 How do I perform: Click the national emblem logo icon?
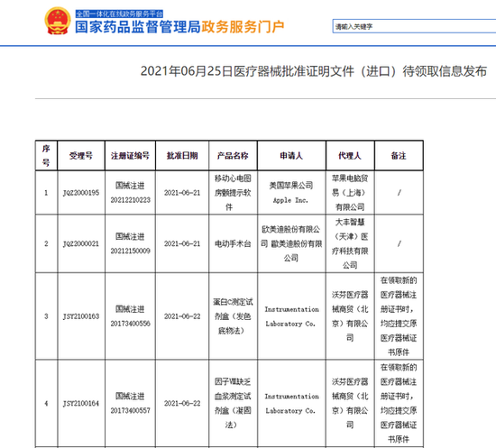(57, 21)
